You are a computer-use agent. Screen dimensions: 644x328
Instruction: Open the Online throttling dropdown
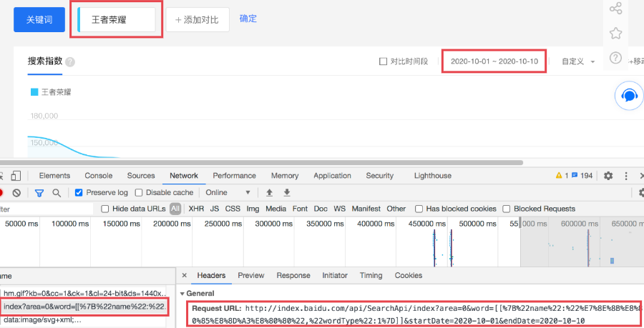[x=228, y=192]
